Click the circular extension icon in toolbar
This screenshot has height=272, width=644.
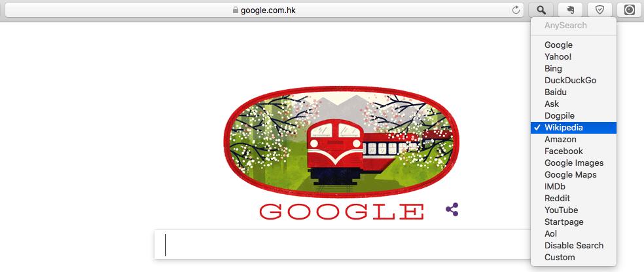(629, 10)
